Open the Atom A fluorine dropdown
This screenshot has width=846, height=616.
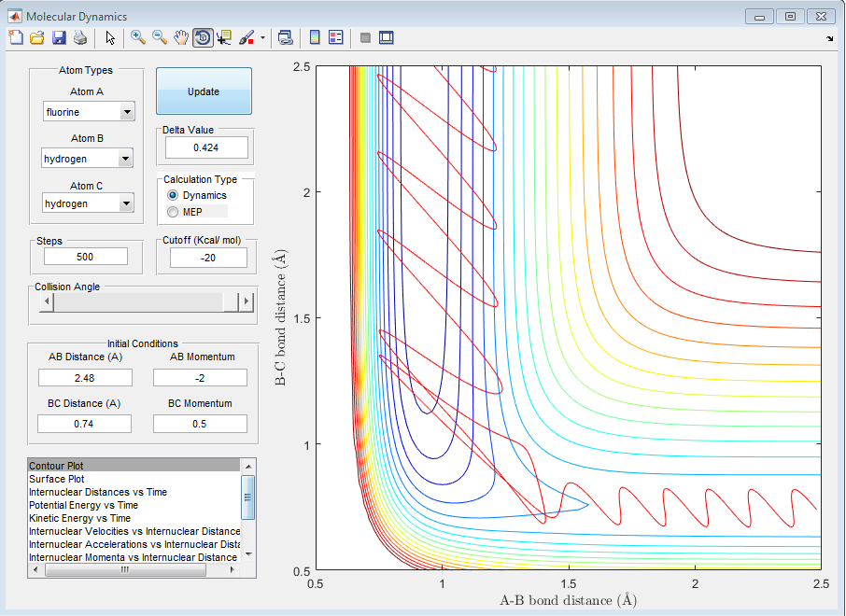127,113
